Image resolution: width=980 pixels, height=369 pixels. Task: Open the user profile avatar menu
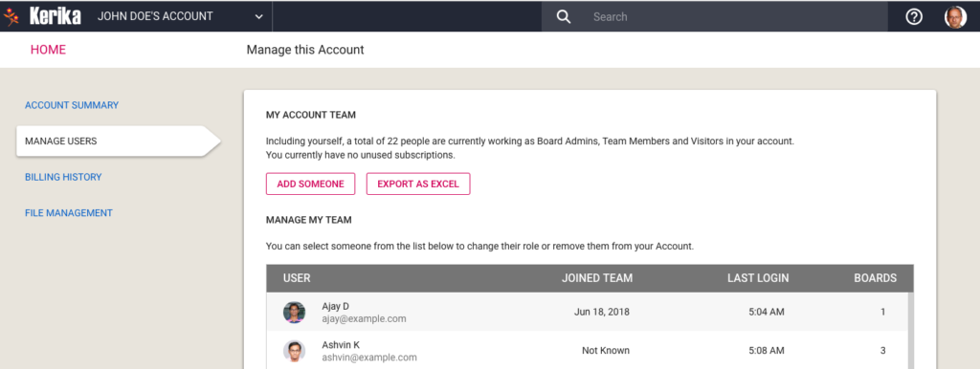[x=955, y=17]
